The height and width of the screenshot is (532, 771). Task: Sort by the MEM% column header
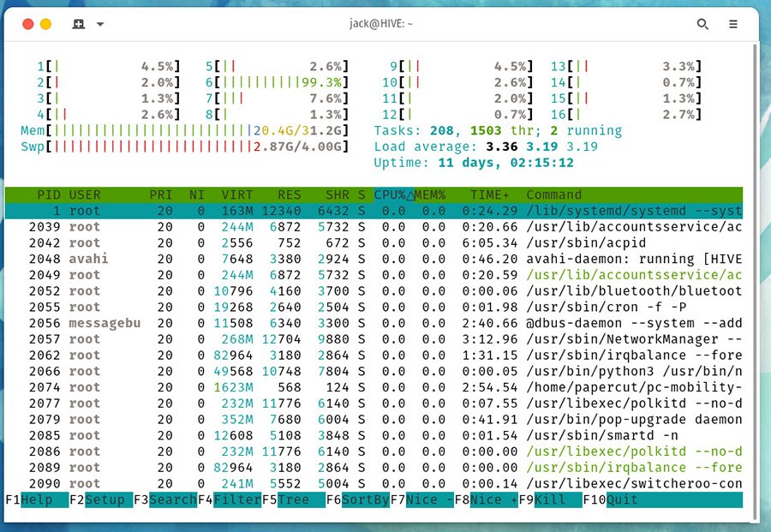[431, 194]
